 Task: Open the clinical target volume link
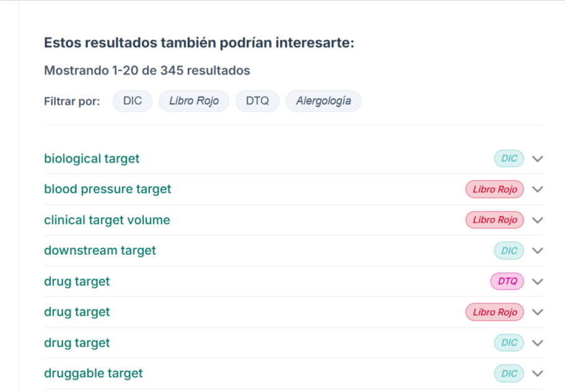(x=107, y=220)
